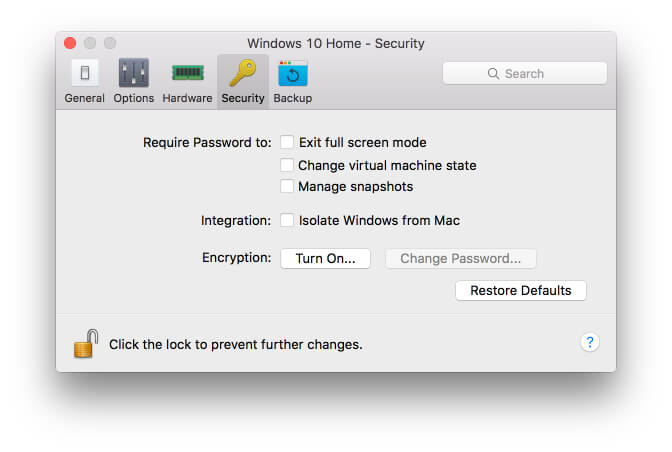Click the Restore Defaults button
Image resolution: width=672 pixels, height=452 pixels.
(520, 290)
